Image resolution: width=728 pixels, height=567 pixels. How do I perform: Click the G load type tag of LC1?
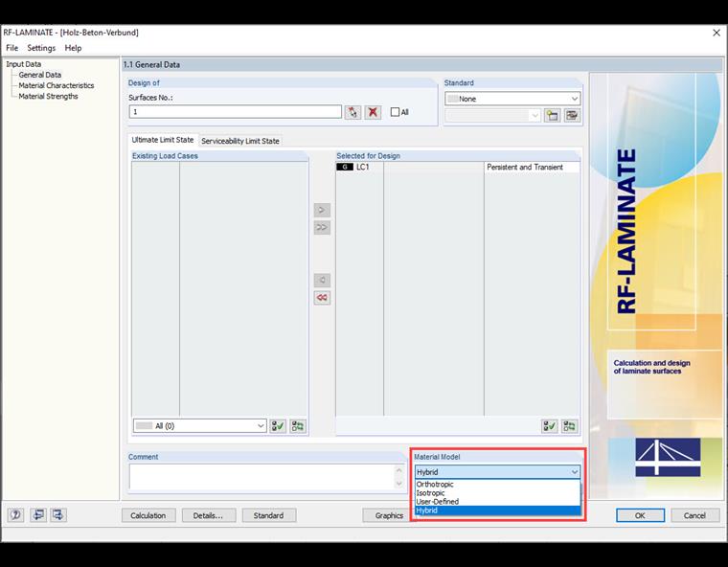pyautogui.click(x=345, y=168)
